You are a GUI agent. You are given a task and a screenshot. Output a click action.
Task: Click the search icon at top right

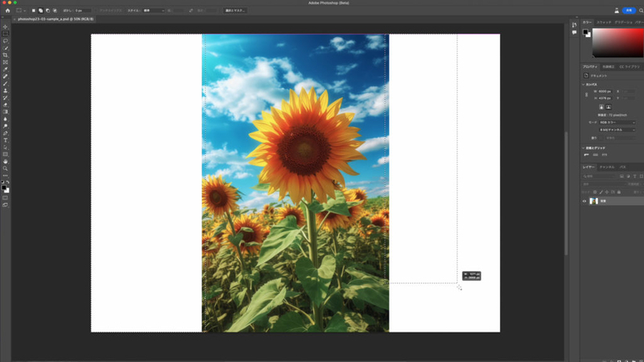coord(641,10)
